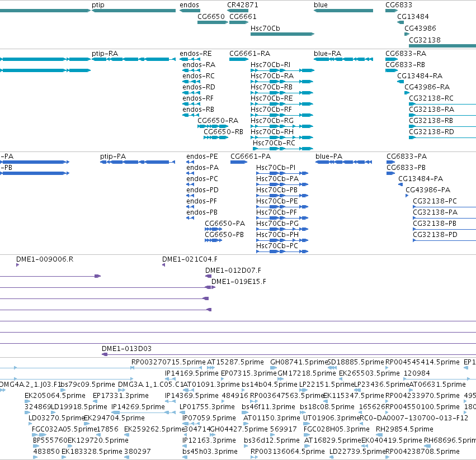The image size is (476, 460).
Task: Select the ptip-PA protein feature
Action: pos(138,162)
